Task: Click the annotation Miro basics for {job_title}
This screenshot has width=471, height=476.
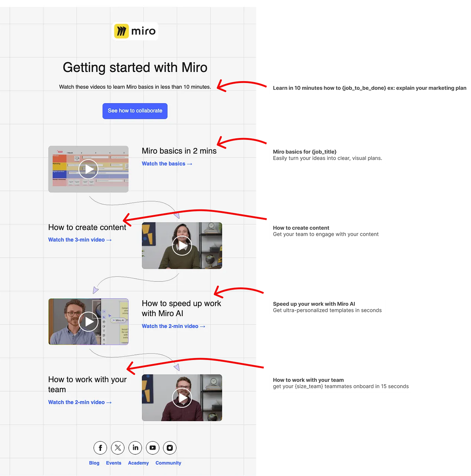Action: point(305,152)
